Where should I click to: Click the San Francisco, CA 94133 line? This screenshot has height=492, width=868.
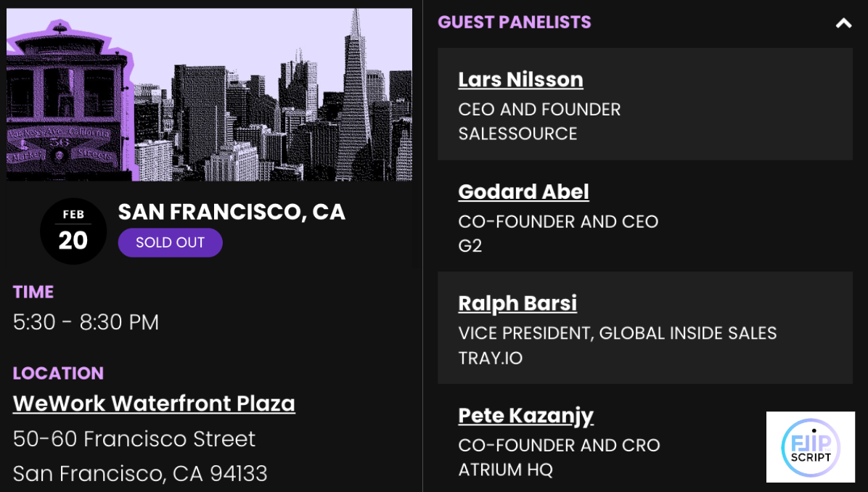[140, 474]
